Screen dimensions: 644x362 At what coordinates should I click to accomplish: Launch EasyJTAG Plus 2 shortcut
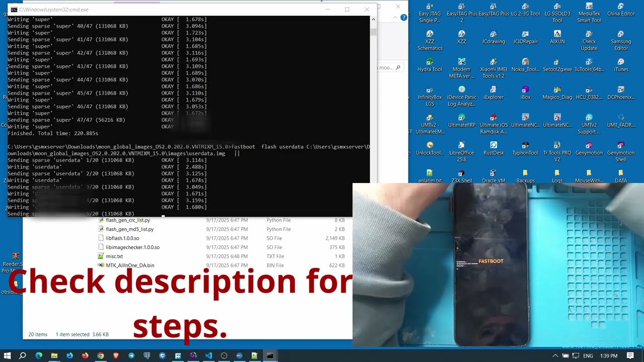[461, 13]
